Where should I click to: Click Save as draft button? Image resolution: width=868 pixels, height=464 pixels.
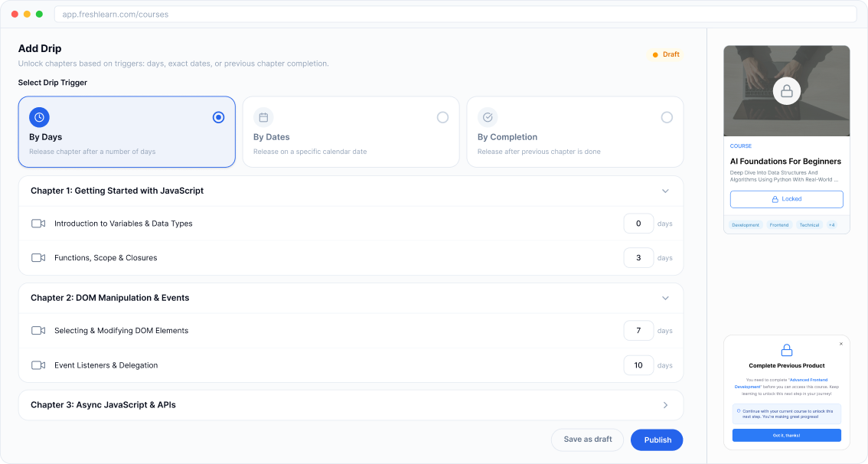pyautogui.click(x=587, y=439)
